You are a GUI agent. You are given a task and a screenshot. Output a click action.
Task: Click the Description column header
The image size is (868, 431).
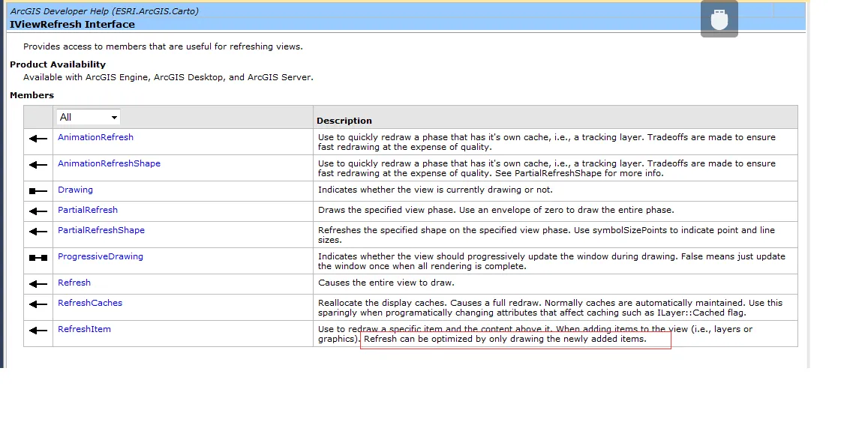pyautogui.click(x=344, y=121)
